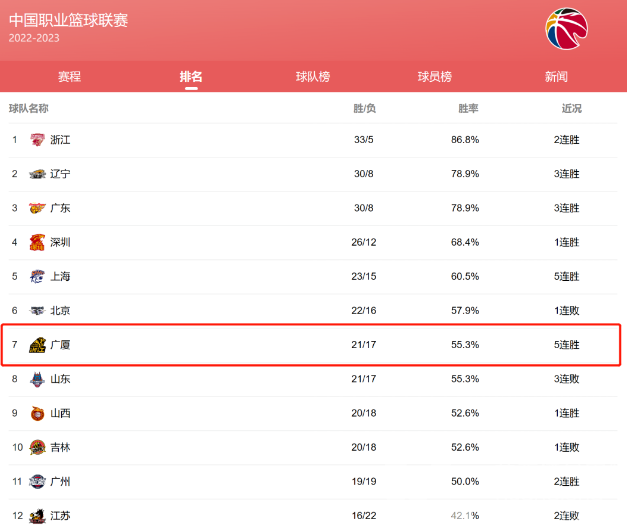Screen dimensions: 627x529
Task: Click 广州's 50.0% win rate
Action: pyautogui.click(x=465, y=481)
